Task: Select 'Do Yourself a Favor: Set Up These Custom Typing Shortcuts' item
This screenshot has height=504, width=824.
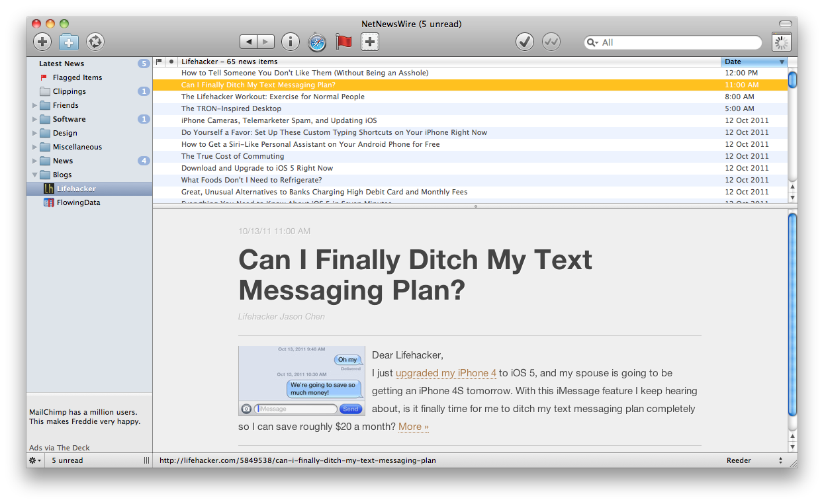Action: (470, 132)
